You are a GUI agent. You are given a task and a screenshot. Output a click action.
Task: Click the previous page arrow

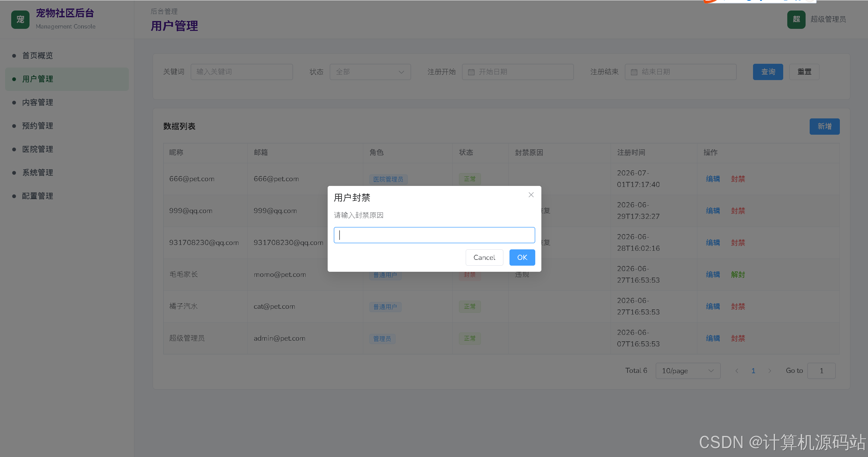click(x=737, y=371)
